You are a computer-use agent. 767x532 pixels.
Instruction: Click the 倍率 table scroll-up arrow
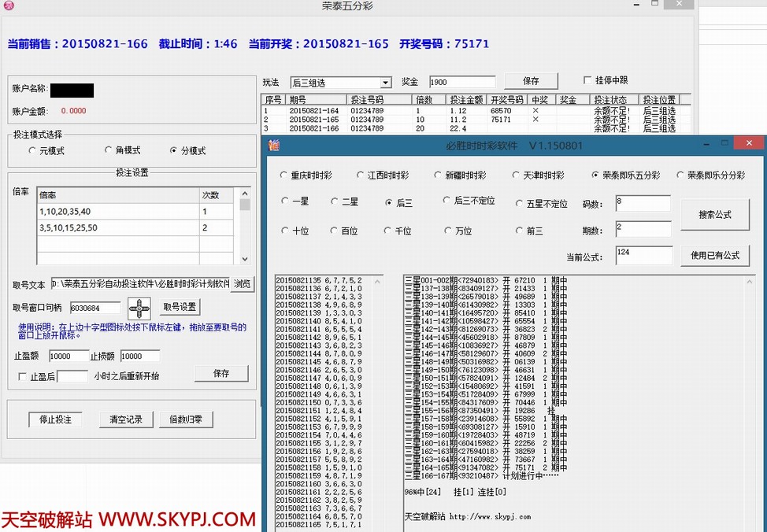click(x=245, y=194)
